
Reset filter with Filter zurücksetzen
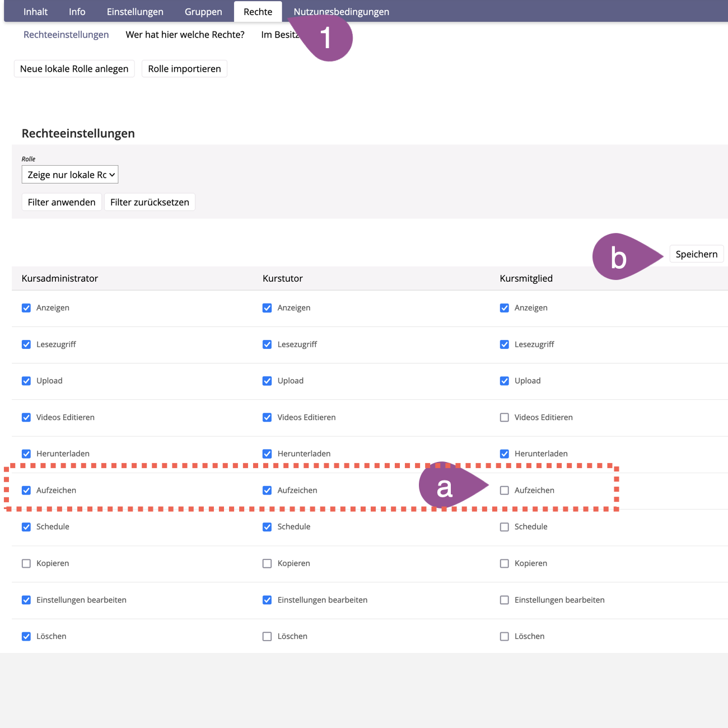click(150, 202)
